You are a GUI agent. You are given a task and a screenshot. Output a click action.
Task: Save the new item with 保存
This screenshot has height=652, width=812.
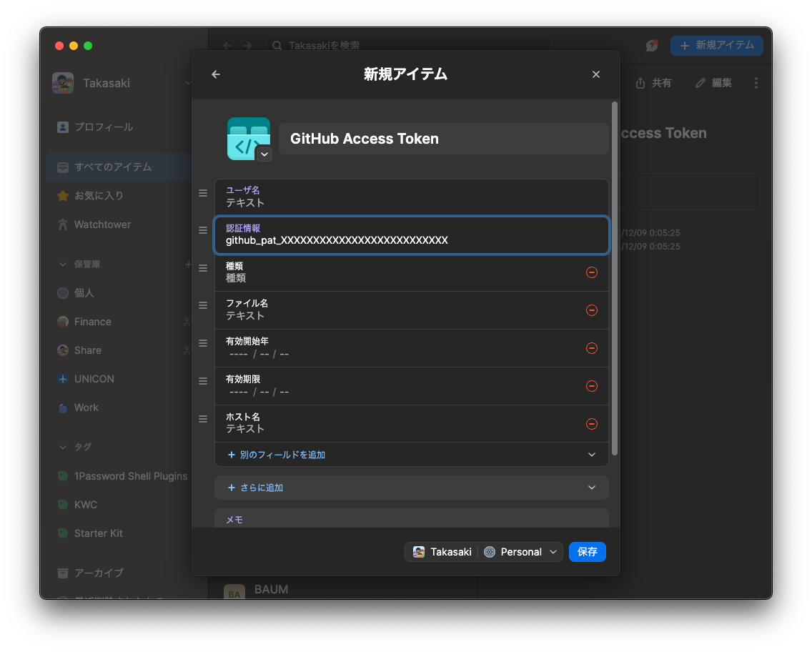[x=588, y=552]
